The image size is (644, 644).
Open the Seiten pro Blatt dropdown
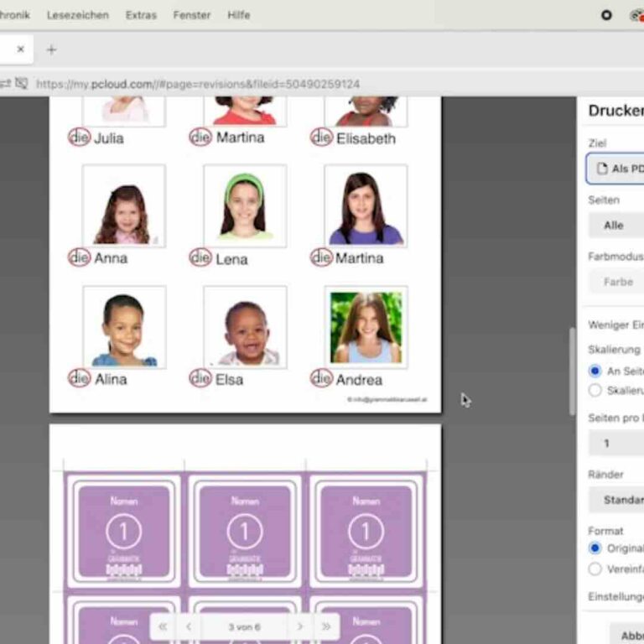[x=616, y=443]
